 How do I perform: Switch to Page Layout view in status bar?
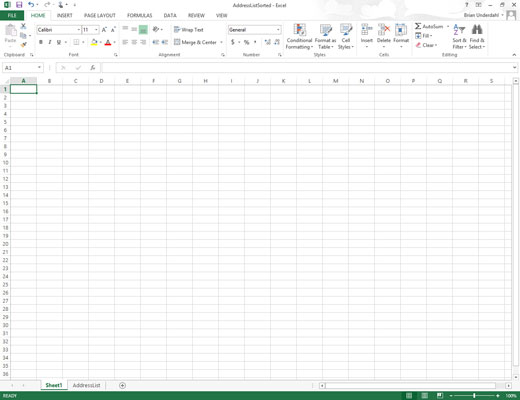point(424,396)
